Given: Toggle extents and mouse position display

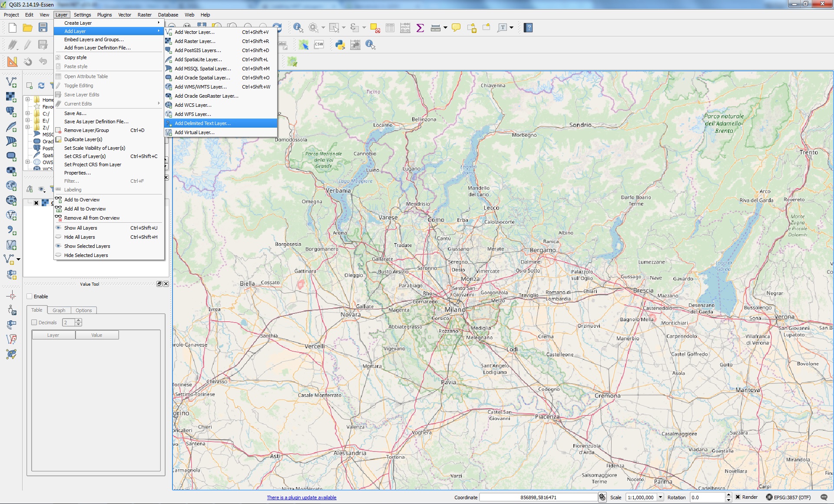Looking at the screenshot, I should (602, 497).
